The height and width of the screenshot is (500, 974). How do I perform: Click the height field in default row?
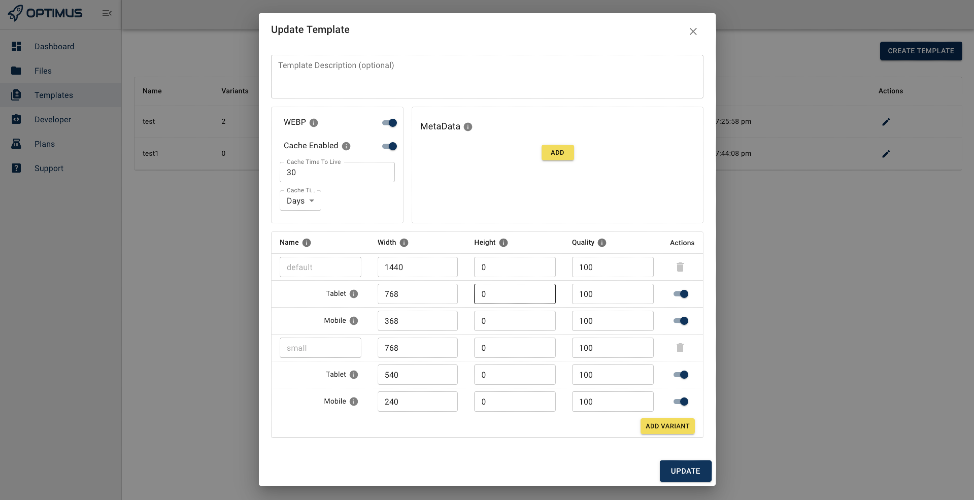tap(515, 267)
